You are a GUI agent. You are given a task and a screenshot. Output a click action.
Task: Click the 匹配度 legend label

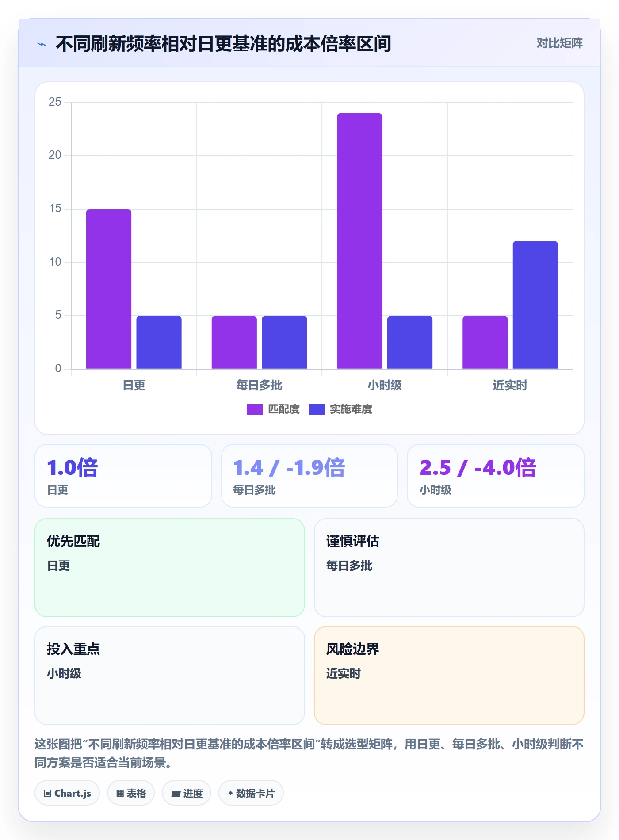tap(284, 409)
